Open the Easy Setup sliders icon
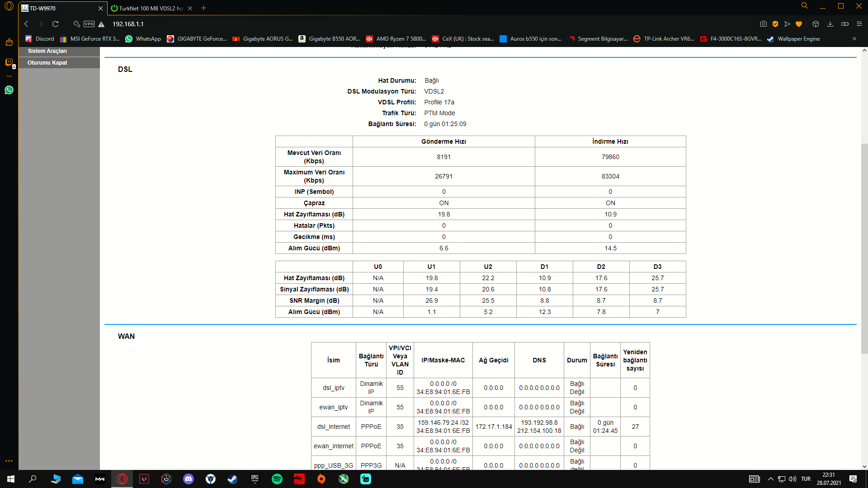This screenshot has width=868, height=488. 859,24
